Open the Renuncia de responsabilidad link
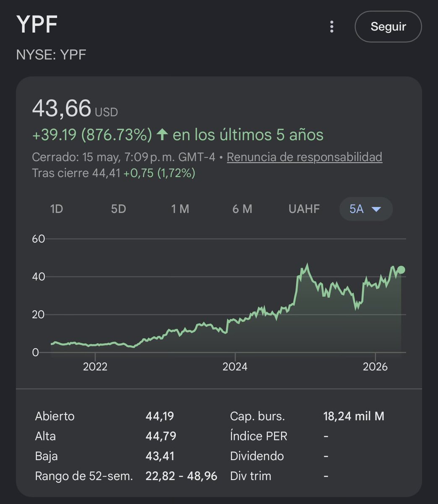This screenshot has height=504, width=438. click(x=305, y=157)
